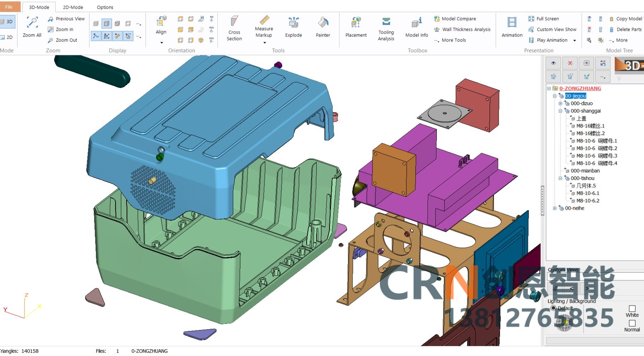The height and width of the screenshot is (356, 644).
Task: Enter Full Screen presentation
Action: tap(543, 19)
